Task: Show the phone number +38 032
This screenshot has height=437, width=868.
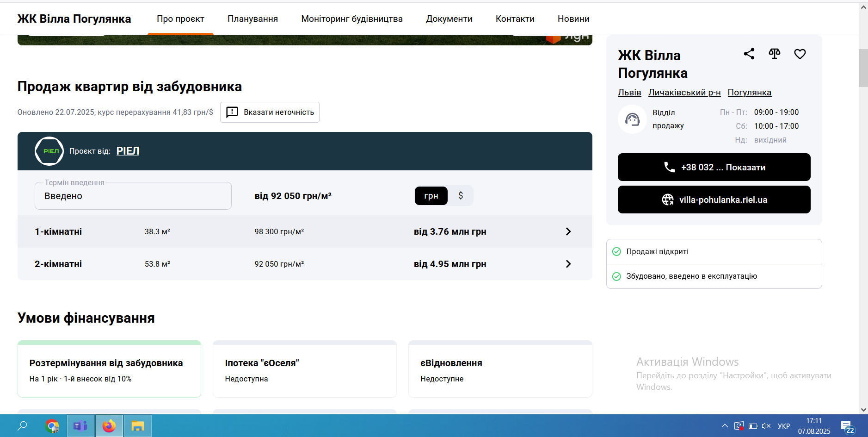Action: click(x=714, y=167)
